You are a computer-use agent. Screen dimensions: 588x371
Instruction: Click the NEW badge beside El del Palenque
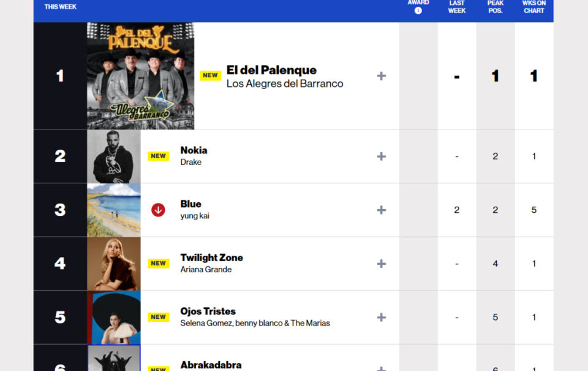click(210, 75)
